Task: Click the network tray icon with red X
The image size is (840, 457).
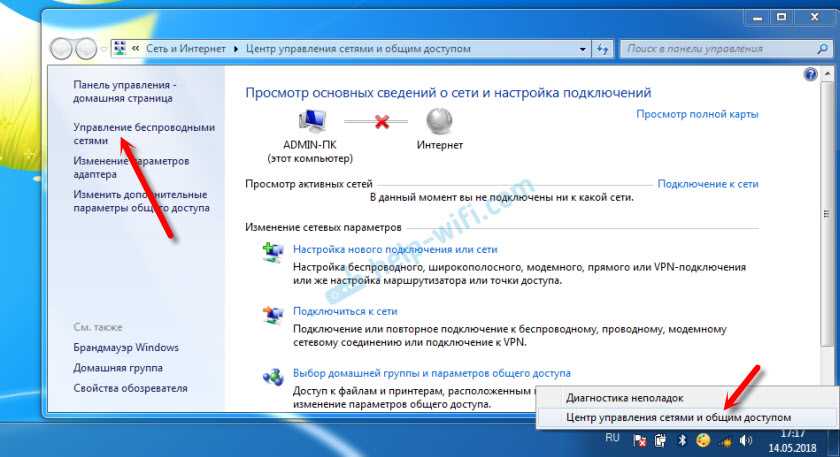Action: click(639, 441)
